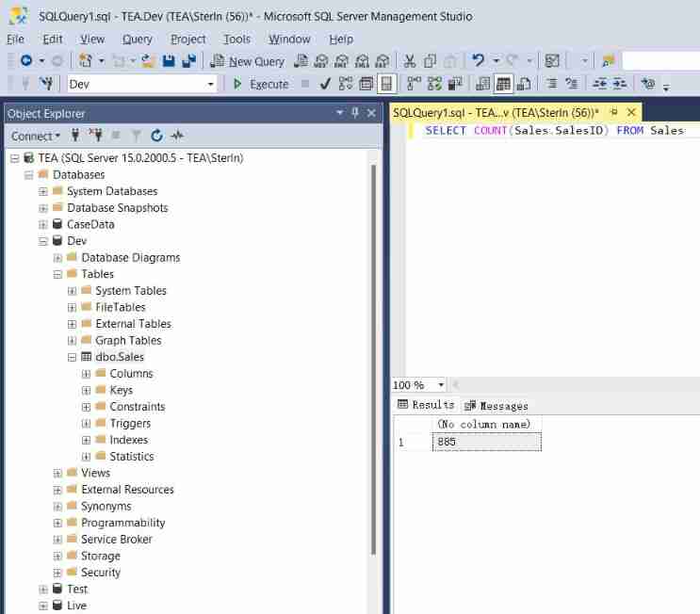700x614 pixels.
Task: Click the Execute query button
Action: click(x=261, y=84)
